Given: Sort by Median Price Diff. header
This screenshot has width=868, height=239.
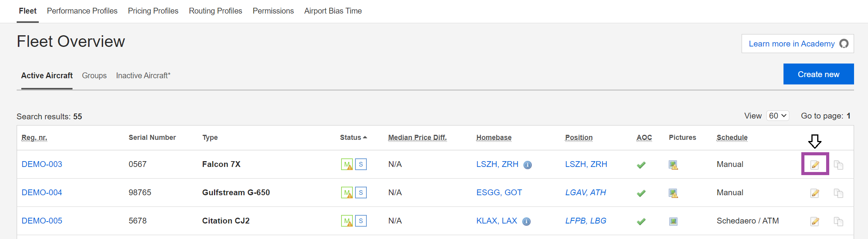Looking at the screenshot, I should point(418,138).
